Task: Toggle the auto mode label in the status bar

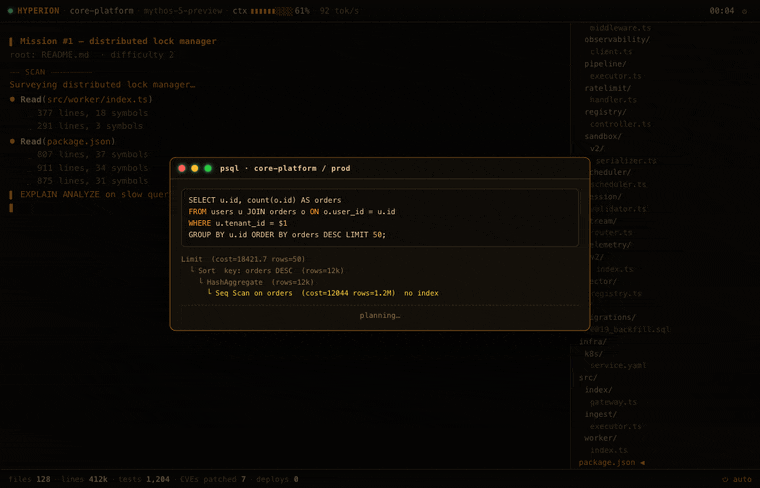Action: click(x=742, y=479)
